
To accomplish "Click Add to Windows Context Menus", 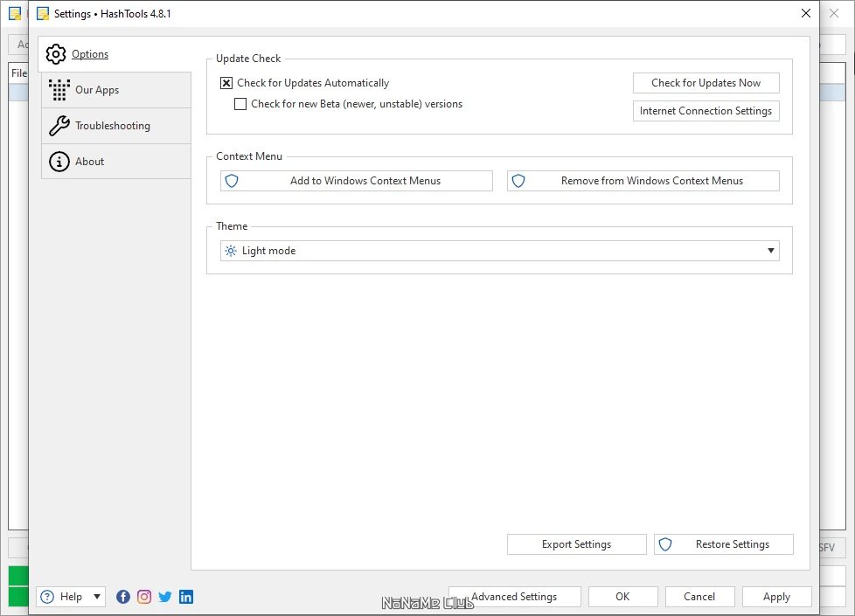I will [356, 181].
